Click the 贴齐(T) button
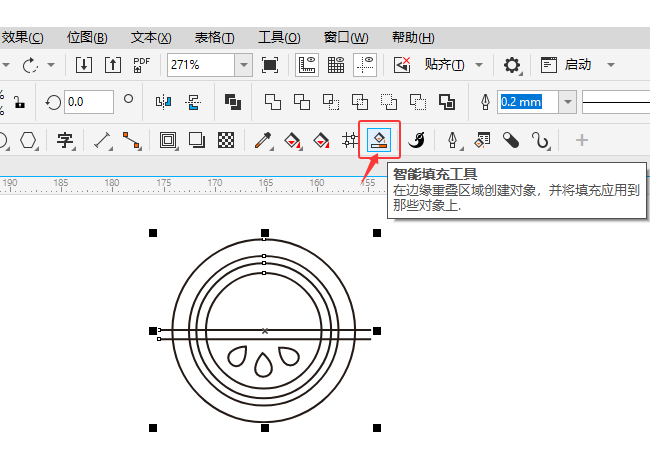This screenshot has height=470, width=650. coord(444,65)
